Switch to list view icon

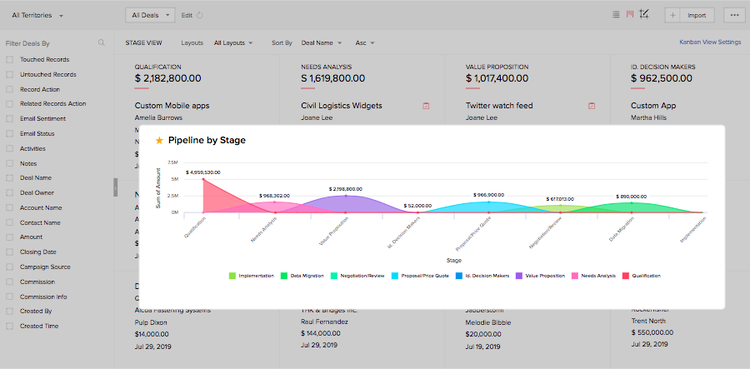click(616, 15)
